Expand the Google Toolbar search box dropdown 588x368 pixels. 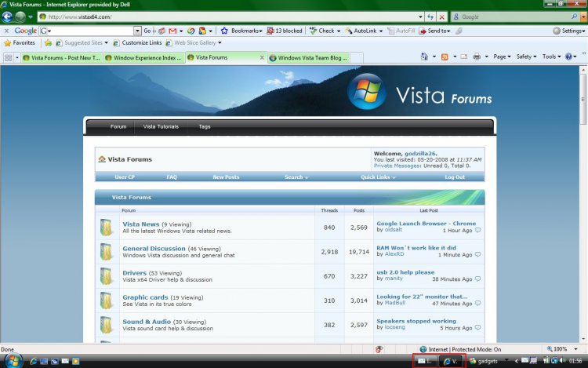(138, 31)
